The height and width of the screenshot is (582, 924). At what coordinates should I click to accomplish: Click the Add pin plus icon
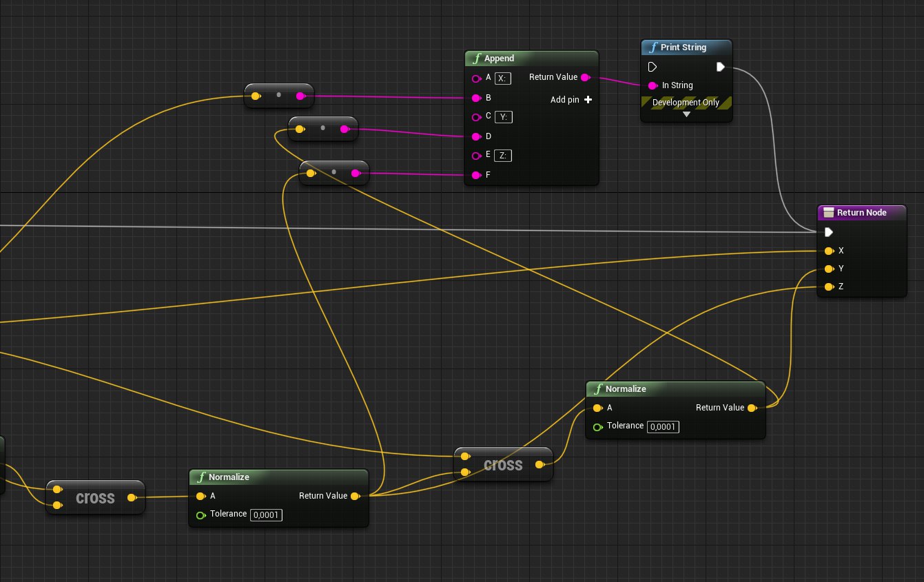coord(588,100)
